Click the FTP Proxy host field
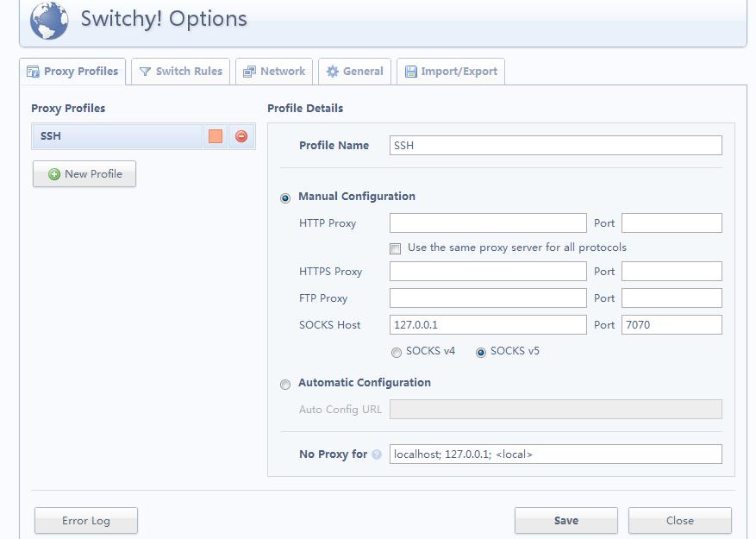 point(488,298)
